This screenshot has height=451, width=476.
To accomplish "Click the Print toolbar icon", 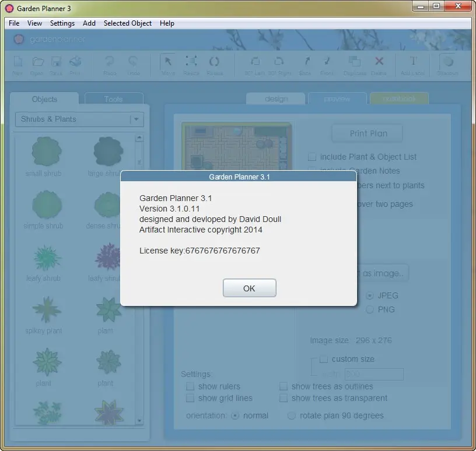I will click(75, 62).
